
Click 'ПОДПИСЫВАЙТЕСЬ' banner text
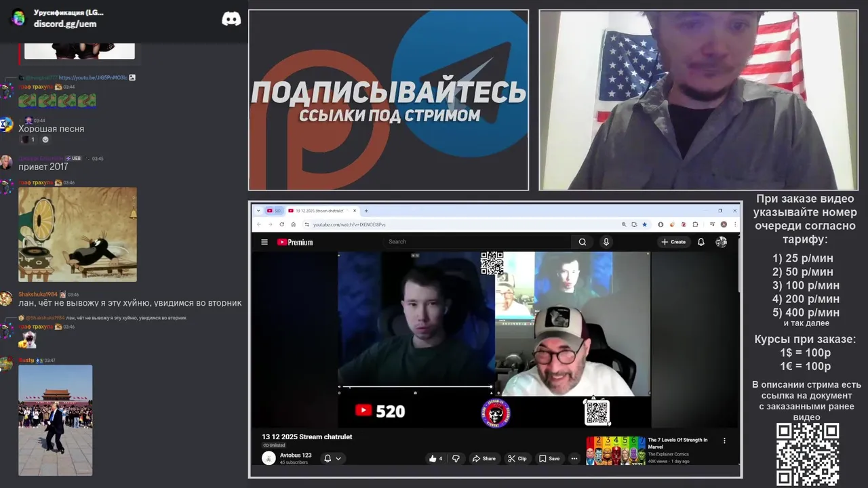(x=389, y=92)
